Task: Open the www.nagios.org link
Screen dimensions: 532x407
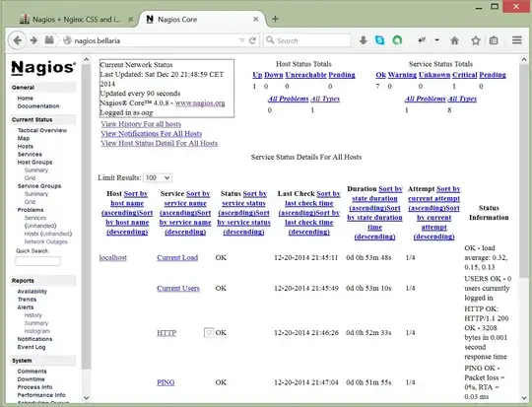Action: (x=200, y=102)
